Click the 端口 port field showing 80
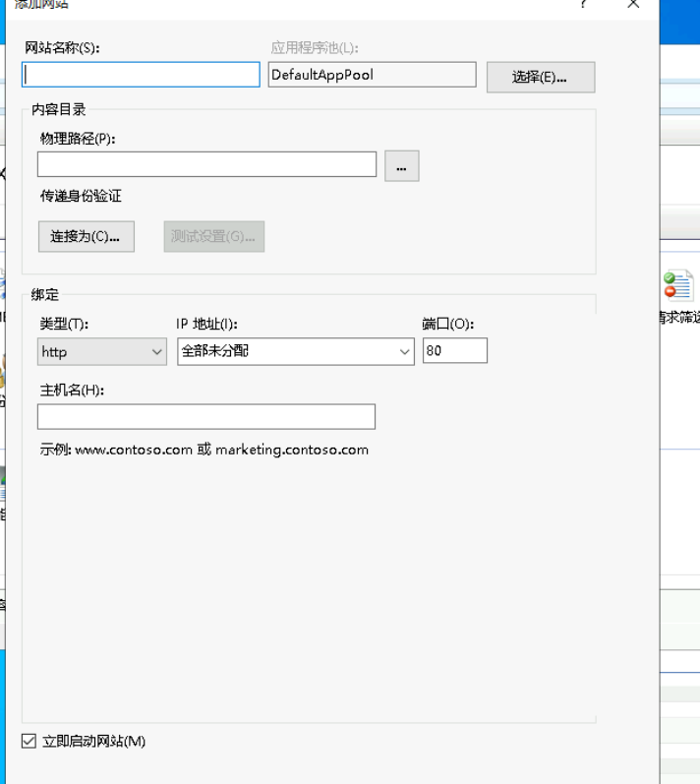Image resolution: width=700 pixels, height=784 pixels. tap(454, 350)
